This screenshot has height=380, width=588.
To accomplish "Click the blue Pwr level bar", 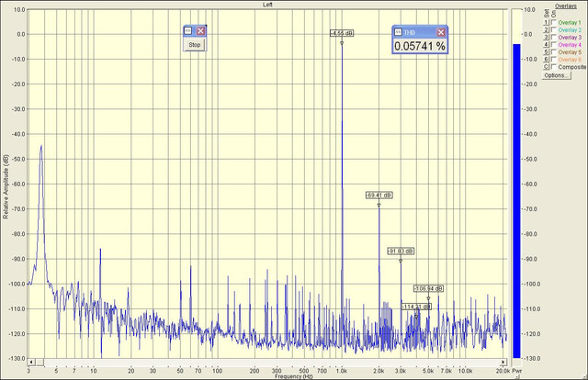I will point(516,201).
